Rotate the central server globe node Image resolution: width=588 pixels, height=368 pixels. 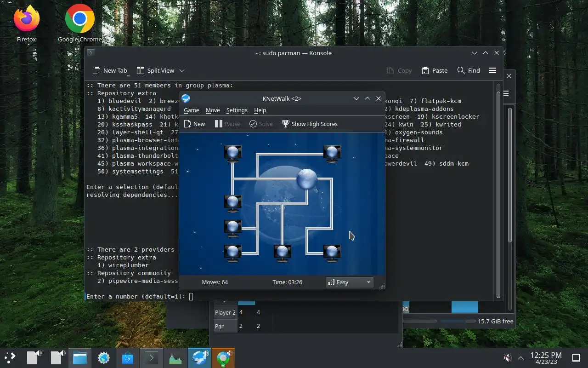pyautogui.click(x=307, y=178)
